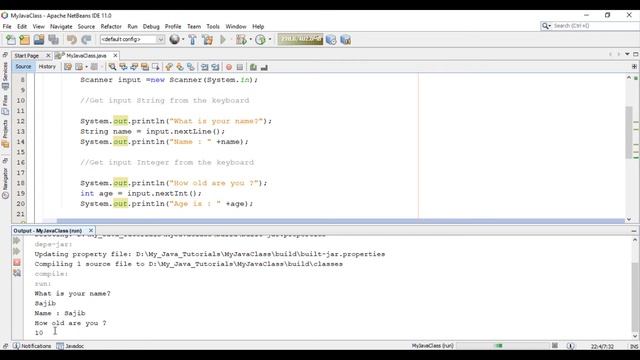Screen dimensions: 640x360
Task: Click the Undo arrow icon
Action: [72, 40]
